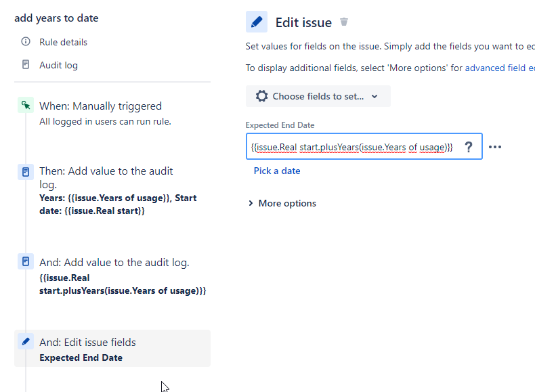The height and width of the screenshot is (392, 535).
Task: Click the second audit log action icon
Action: coord(26,262)
